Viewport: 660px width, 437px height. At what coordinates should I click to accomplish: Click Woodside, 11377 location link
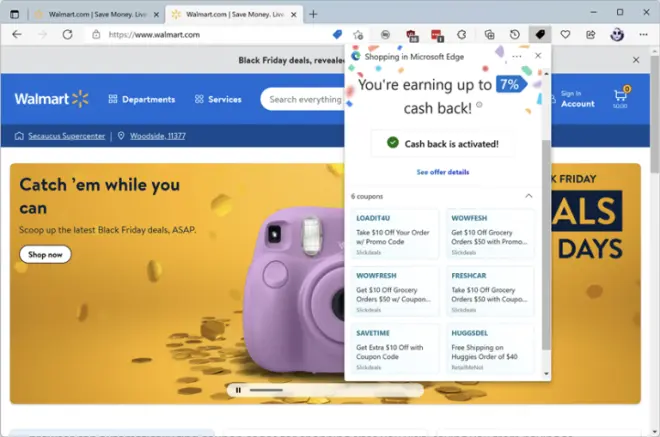tap(157, 136)
